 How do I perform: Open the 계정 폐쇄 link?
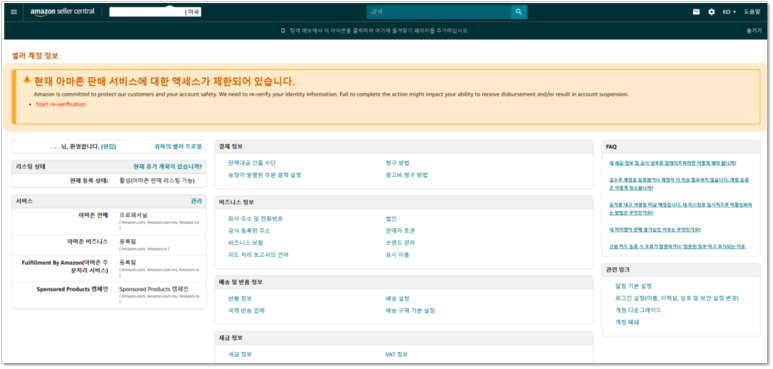pos(627,322)
